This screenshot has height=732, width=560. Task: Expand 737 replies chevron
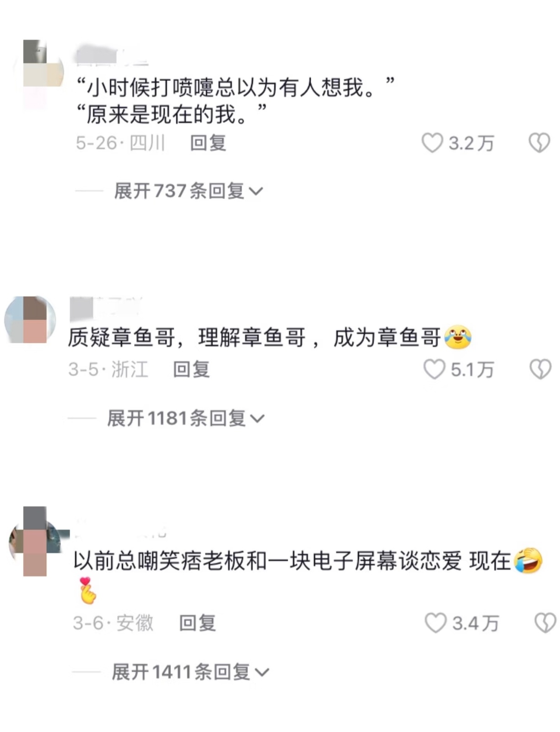coord(255,191)
